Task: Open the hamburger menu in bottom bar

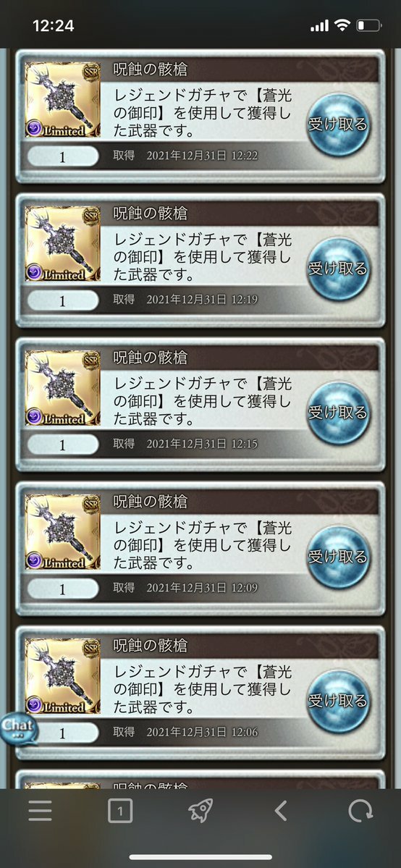Action: point(40,812)
